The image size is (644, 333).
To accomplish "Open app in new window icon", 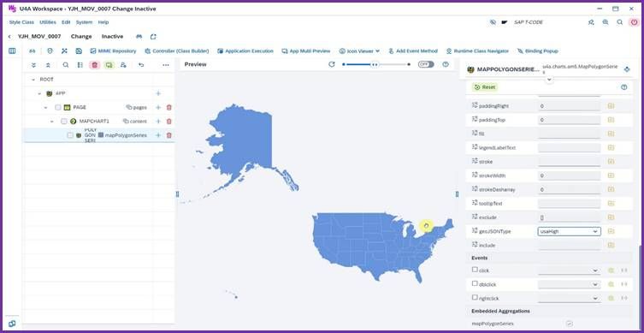I will [x=153, y=37].
